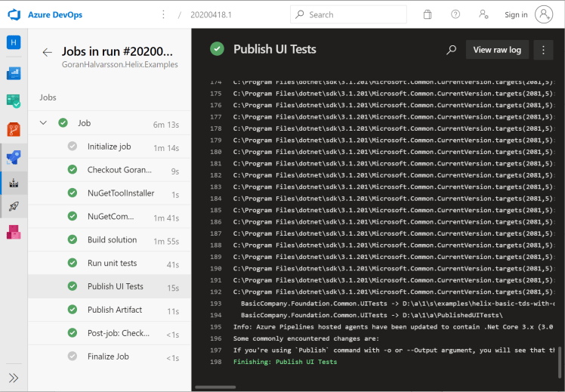The height and width of the screenshot is (392, 565).
Task: Select the Run unit tests step
Action: click(x=112, y=264)
